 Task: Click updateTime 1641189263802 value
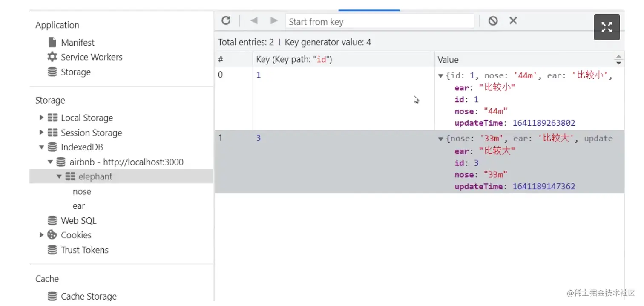(x=544, y=123)
